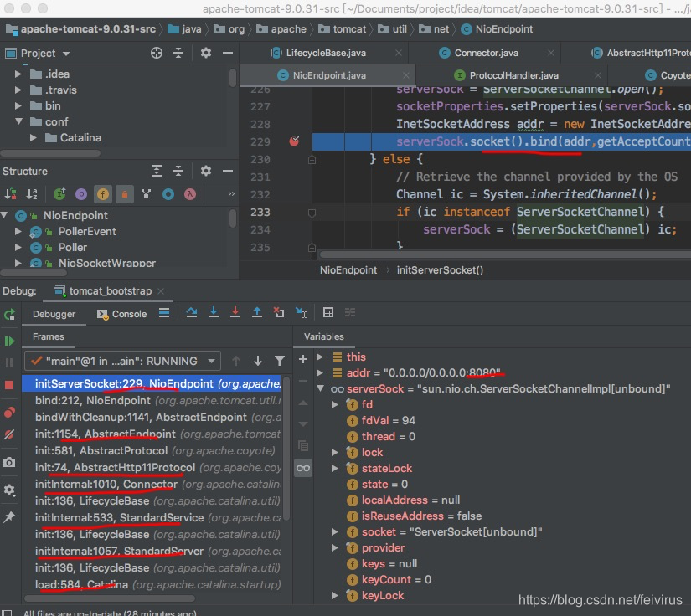Collapse the conf folder
The image size is (691, 616).
(x=18, y=121)
